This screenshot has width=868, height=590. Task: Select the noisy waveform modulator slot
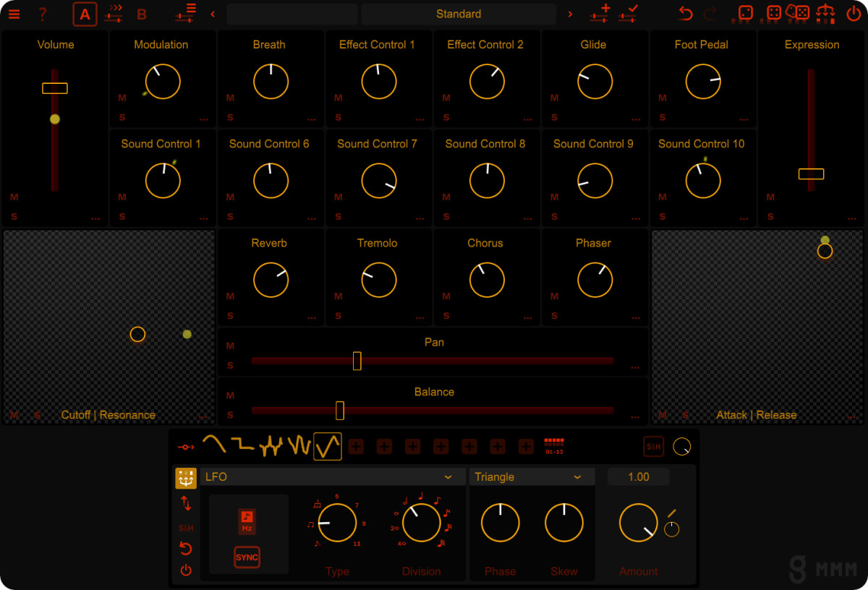[x=271, y=446]
